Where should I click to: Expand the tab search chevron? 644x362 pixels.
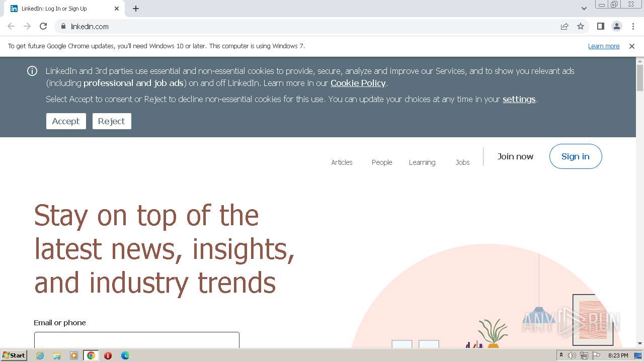click(584, 9)
